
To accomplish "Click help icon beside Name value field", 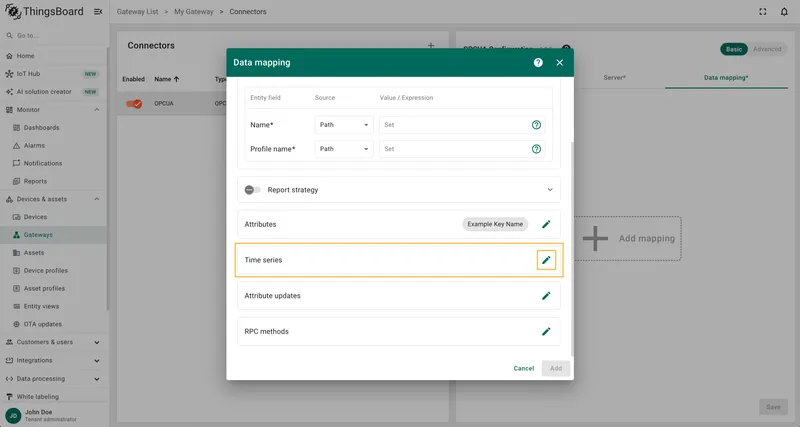I will pyautogui.click(x=536, y=124).
